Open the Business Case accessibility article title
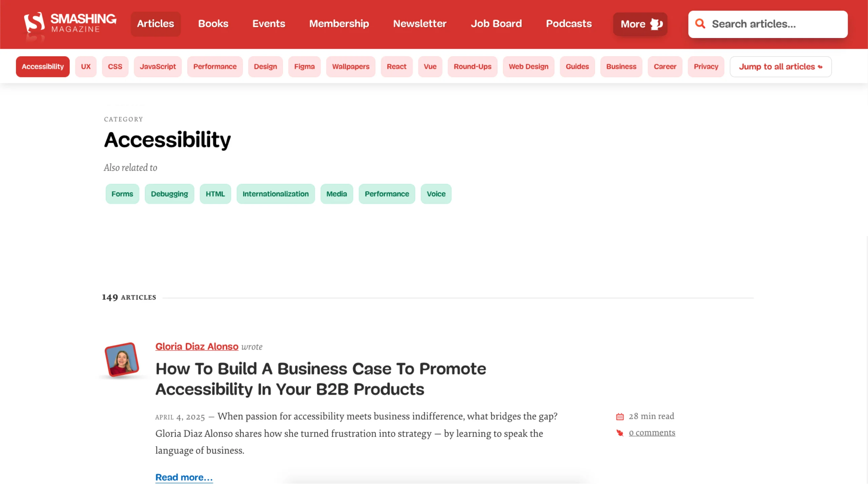Viewport: 868px width, 484px height. pyautogui.click(x=320, y=379)
